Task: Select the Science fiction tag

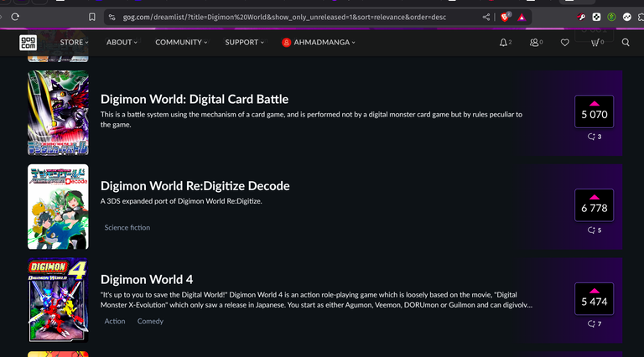Action: pos(127,227)
